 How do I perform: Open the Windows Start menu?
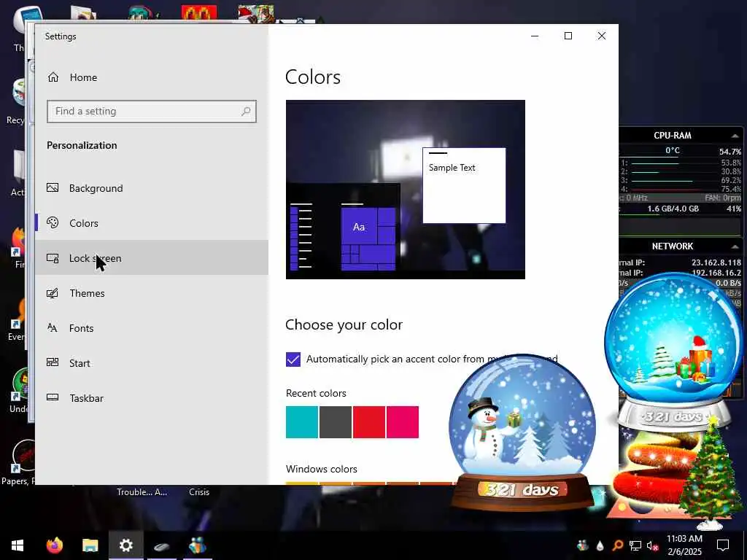[x=18, y=545]
